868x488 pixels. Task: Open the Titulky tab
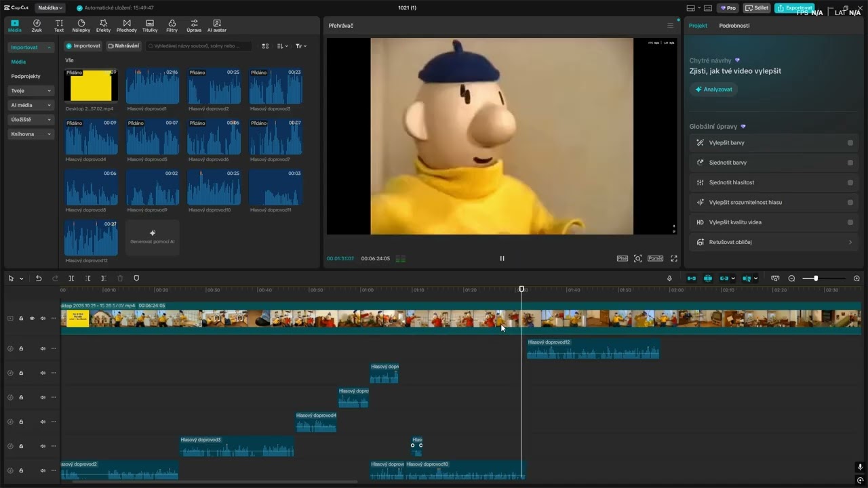click(x=150, y=26)
